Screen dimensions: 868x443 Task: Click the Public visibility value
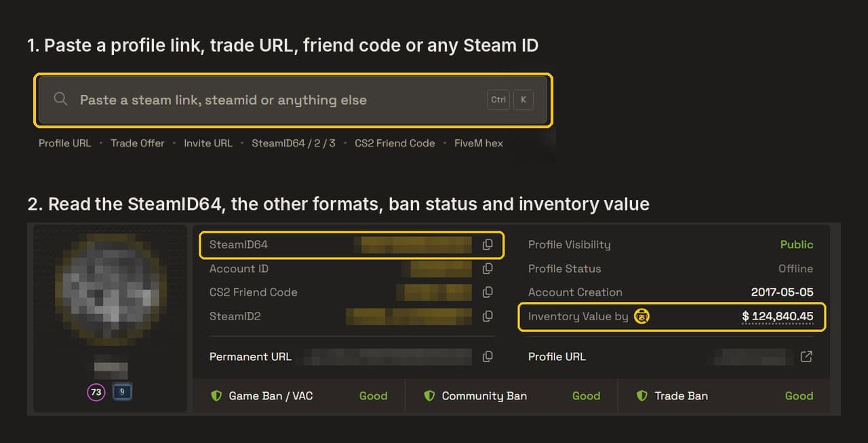pos(797,245)
